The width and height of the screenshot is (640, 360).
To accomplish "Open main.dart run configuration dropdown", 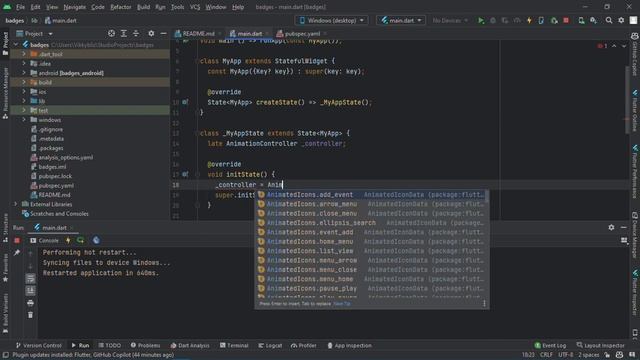I will pos(401,20).
